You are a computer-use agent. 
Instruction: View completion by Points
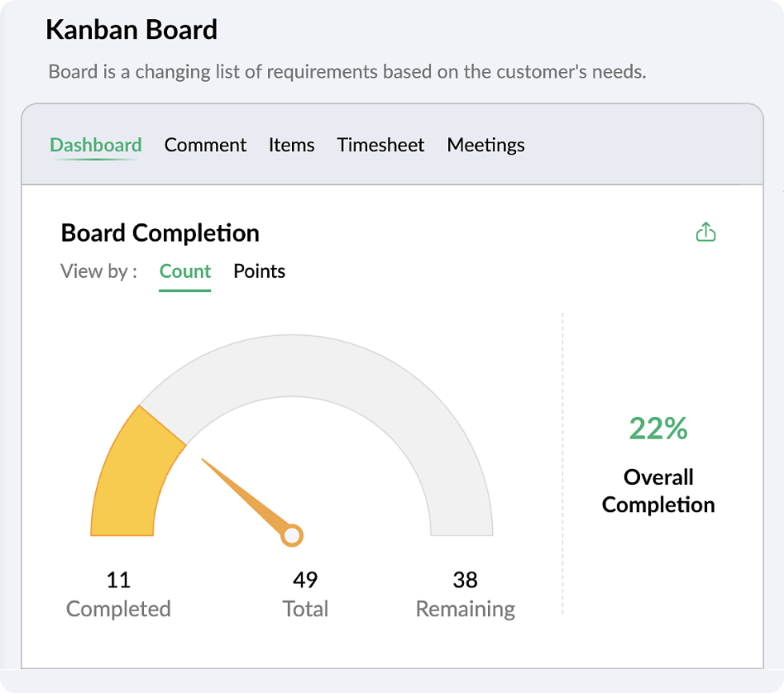click(259, 271)
